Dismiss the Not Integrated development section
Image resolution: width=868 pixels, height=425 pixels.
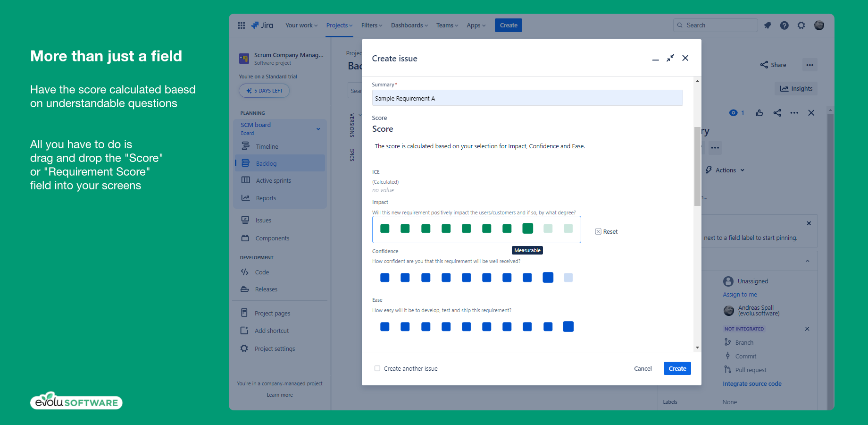pos(807,329)
